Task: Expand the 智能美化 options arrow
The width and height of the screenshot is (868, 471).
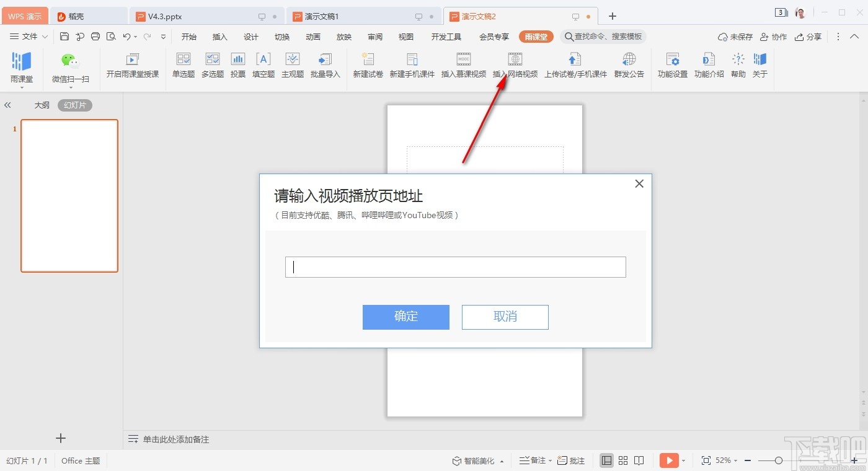Action: pos(502,461)
